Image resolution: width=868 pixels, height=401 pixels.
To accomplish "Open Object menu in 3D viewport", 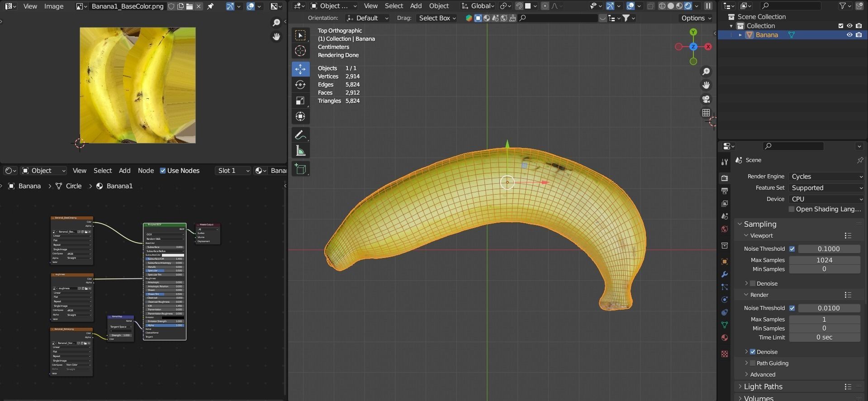I will coord(439,6).
